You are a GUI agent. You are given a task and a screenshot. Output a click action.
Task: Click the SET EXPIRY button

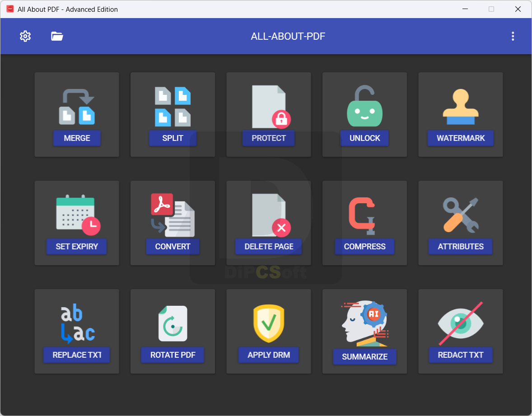click(x=77, y=247)
